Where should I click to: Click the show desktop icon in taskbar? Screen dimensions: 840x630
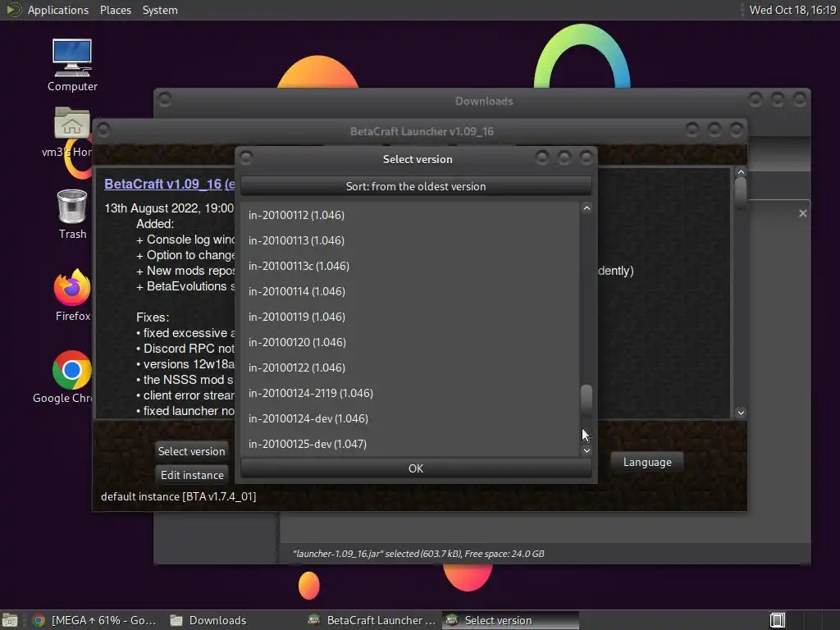click(x=10, y=620)
